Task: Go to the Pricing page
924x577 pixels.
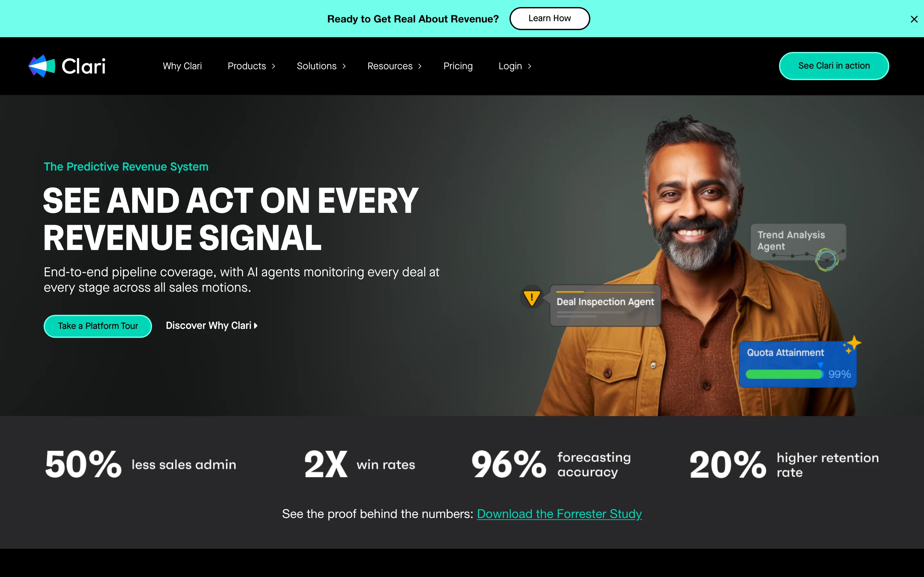Action: (458, 66)
